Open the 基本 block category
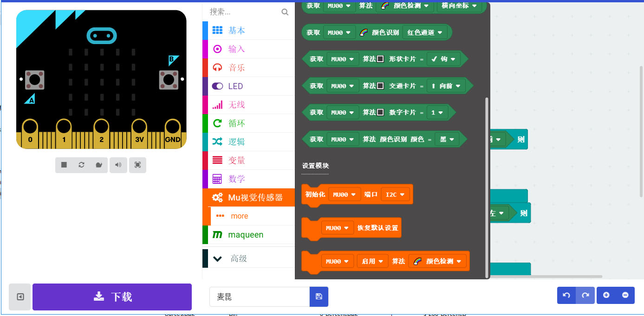 click(248, 31)
